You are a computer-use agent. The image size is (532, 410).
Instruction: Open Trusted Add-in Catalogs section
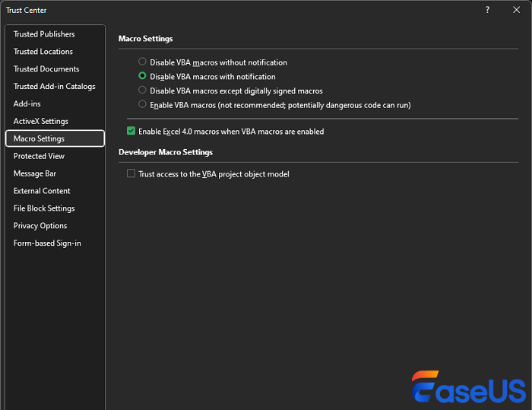pos(55,87)
